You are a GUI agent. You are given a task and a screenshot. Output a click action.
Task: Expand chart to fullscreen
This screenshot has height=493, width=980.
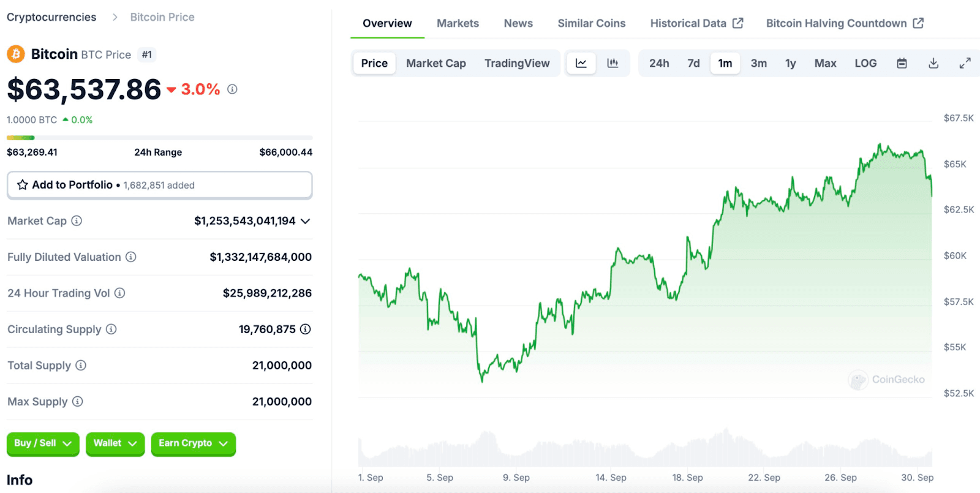pyautogui.click(x=965, y=63)
